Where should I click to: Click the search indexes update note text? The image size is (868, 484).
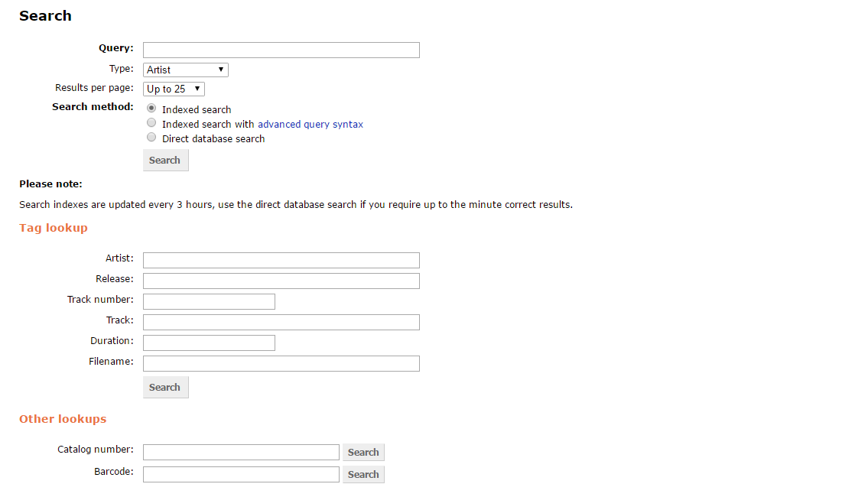tap(296, 204)
